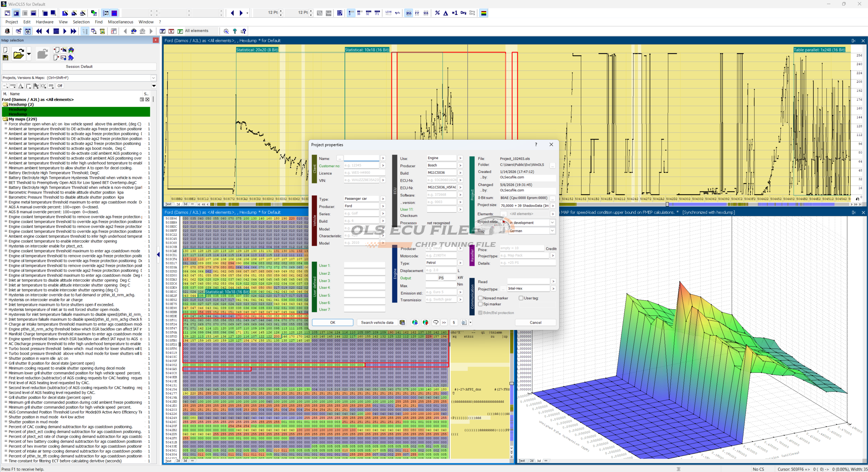Expand the arrow next to open-folder icon
Screen dimensions: 868x472
tap(29, 54)
